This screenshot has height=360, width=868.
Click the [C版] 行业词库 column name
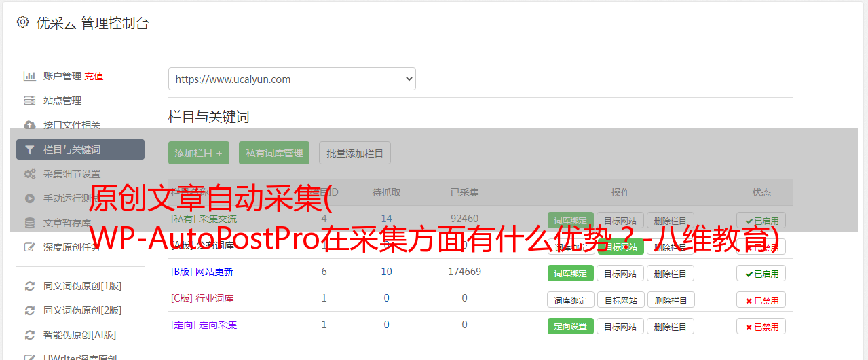pyautogui.click(x=202, y=298)
